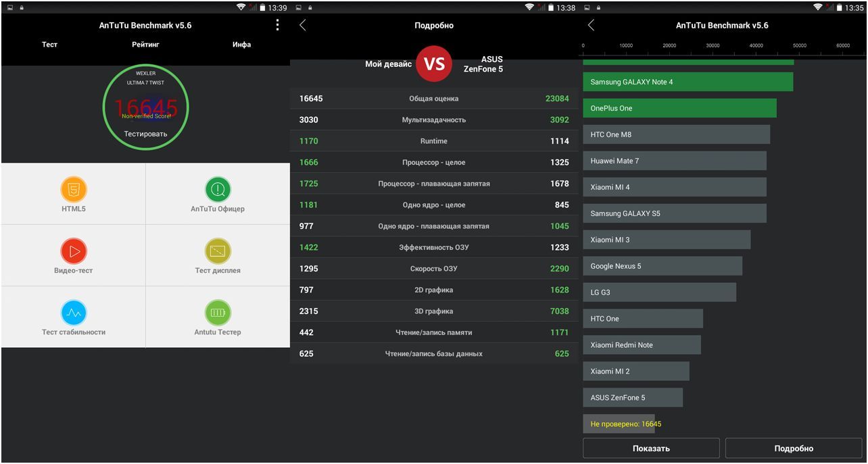Click the Показать button
Screen dimensions: 868x464
651,448
